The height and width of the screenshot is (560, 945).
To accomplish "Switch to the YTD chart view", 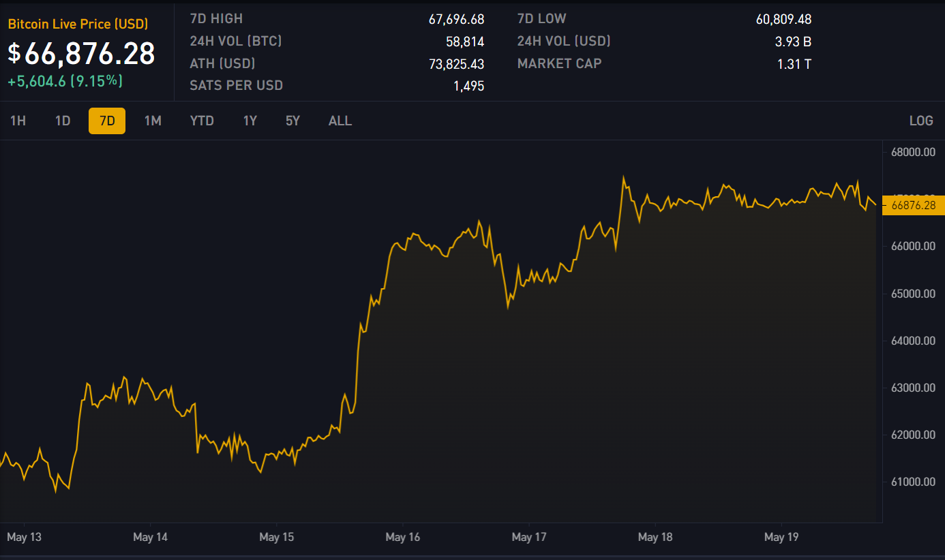I will (x=202, y=121).
